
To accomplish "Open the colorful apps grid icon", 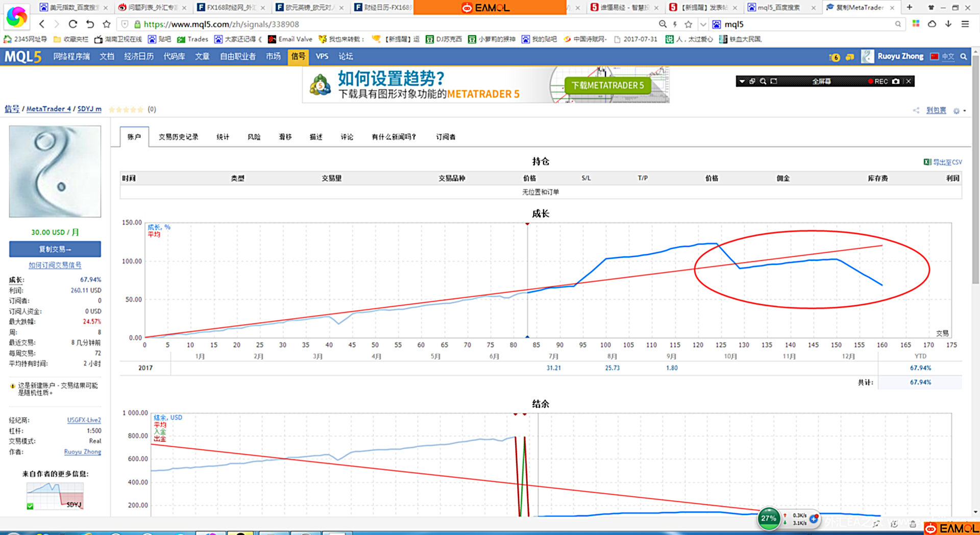I will point(916,24).
